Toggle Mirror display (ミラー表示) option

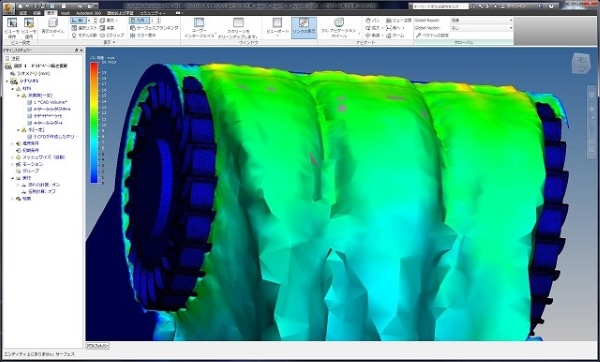pyautogui.click(x=143, y=35)
